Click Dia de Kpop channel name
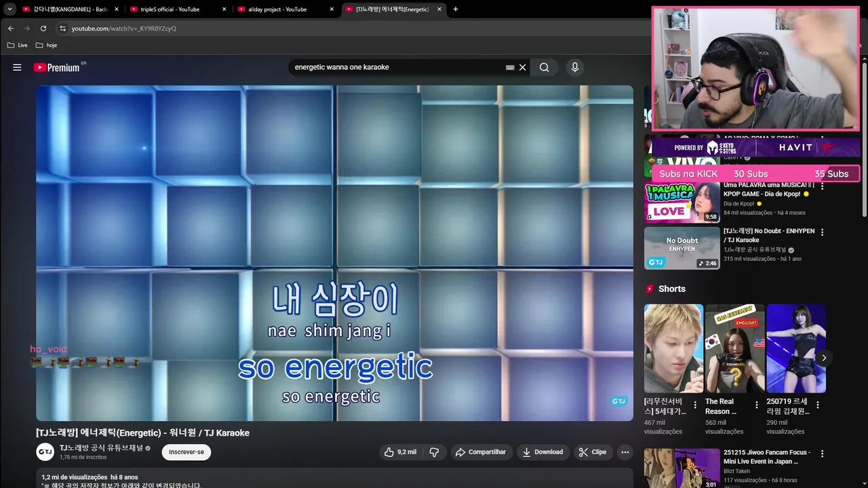Viewport: 868px width, 488px height. pos(739,203)
